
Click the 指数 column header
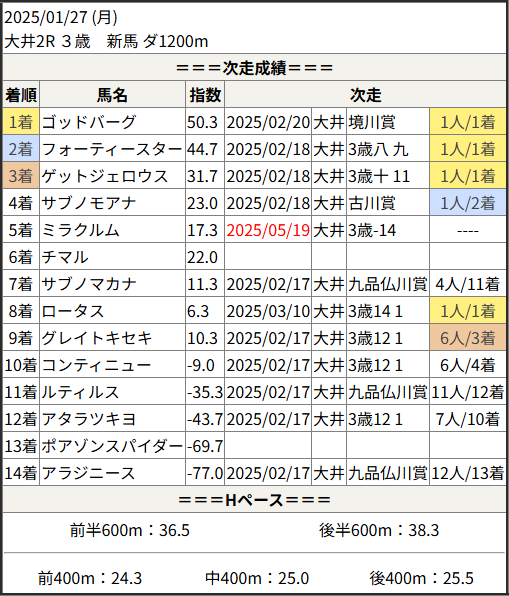pos(205,95)
